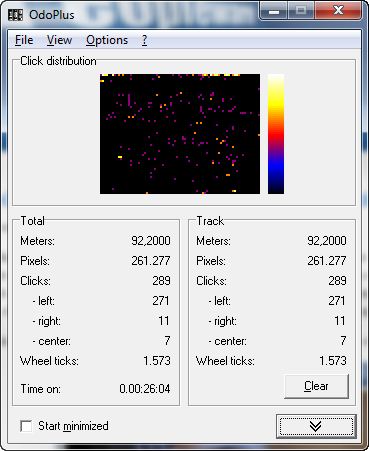Viewport: 369px width, 451px height.
Task: Click the Total '- center:' label
Action: [52, 341]
